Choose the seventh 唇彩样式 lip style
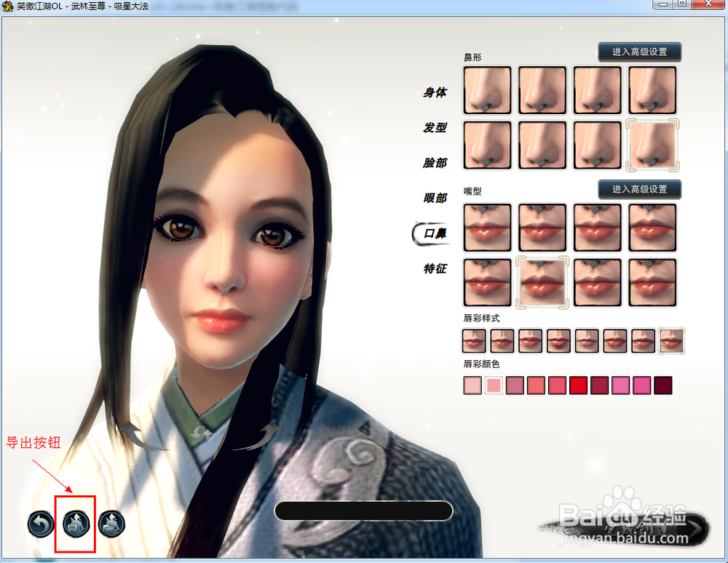 (x=643, y=341)
